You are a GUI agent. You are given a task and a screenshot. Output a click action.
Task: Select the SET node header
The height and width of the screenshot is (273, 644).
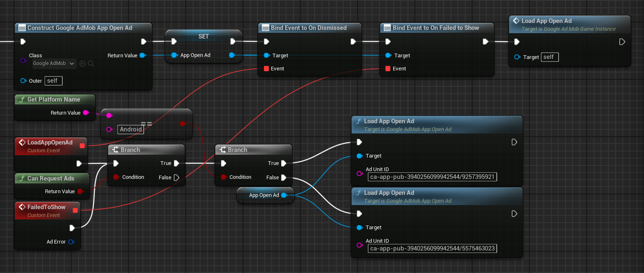(x=203, y=36)
